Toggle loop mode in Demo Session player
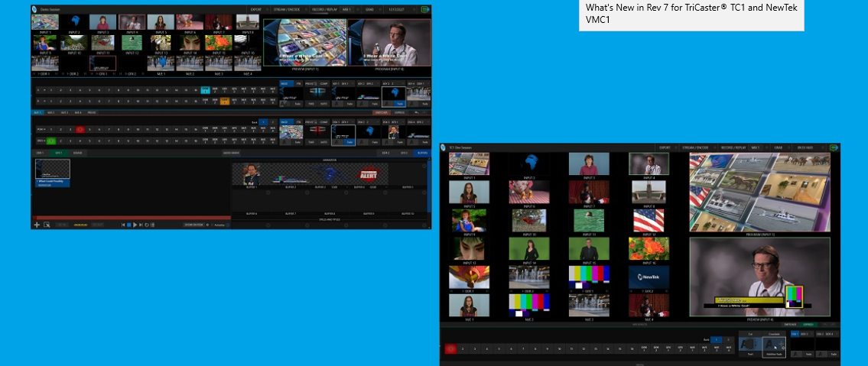Image resolution: width=868 pixels, height=366 pixels. click(147, 225)
